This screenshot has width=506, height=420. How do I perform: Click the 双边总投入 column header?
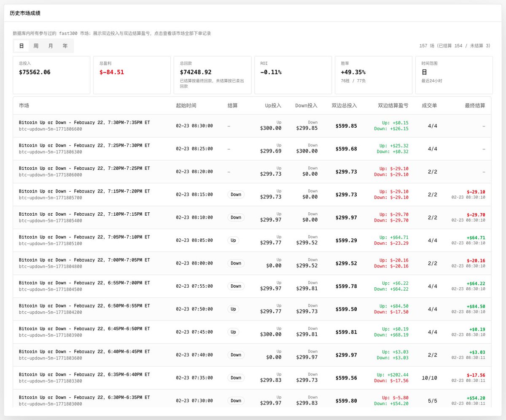point(344,105)
